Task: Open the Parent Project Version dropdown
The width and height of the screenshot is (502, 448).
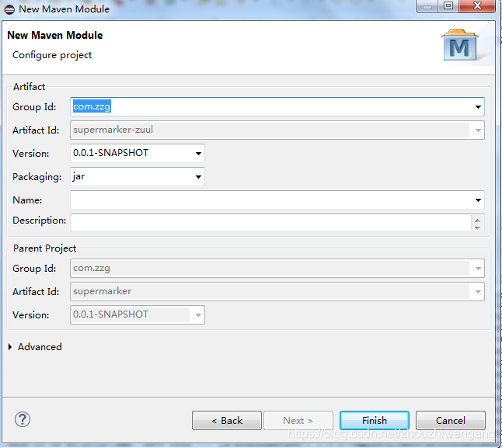Action: coord(198,315)
